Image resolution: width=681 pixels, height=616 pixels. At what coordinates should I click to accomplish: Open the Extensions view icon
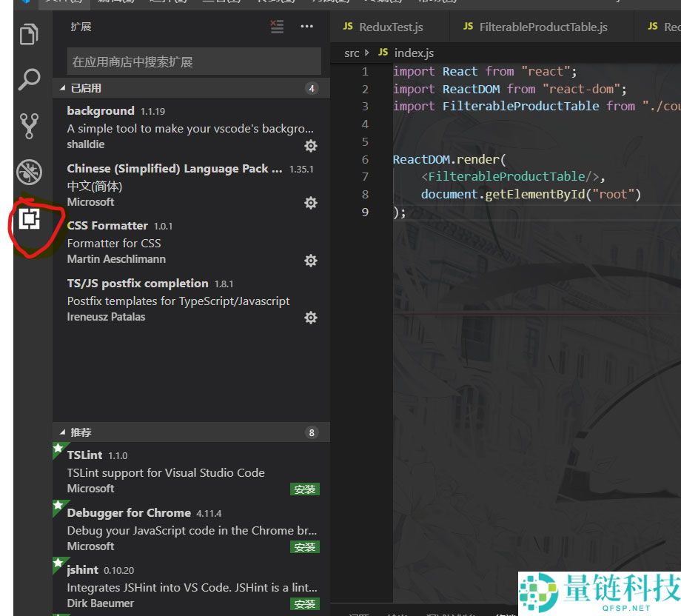pos(29,218)
